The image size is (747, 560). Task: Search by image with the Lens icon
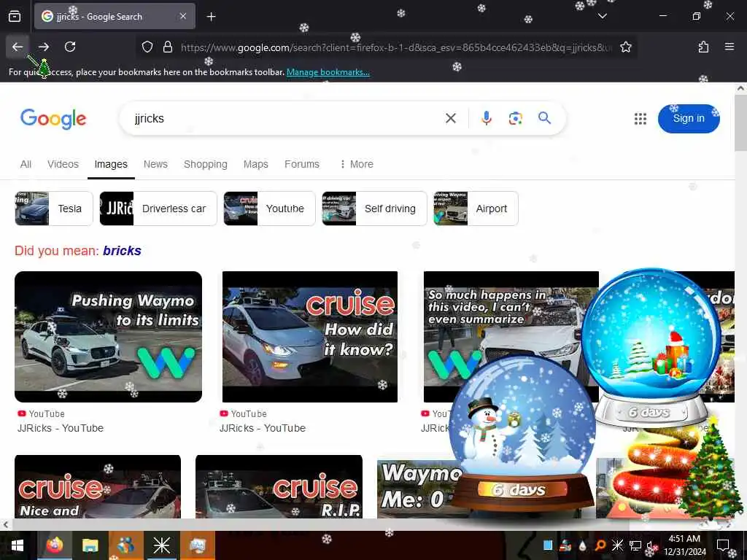(515, 118)
